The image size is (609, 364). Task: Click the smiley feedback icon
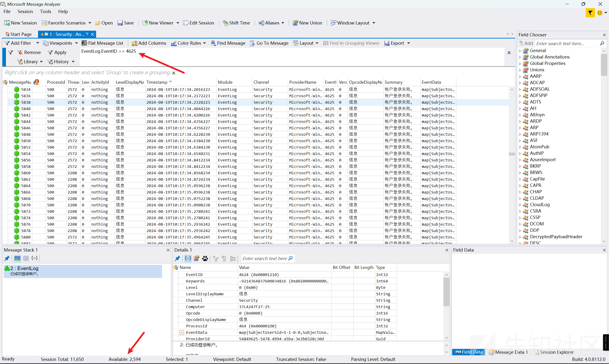coord(600,13)
